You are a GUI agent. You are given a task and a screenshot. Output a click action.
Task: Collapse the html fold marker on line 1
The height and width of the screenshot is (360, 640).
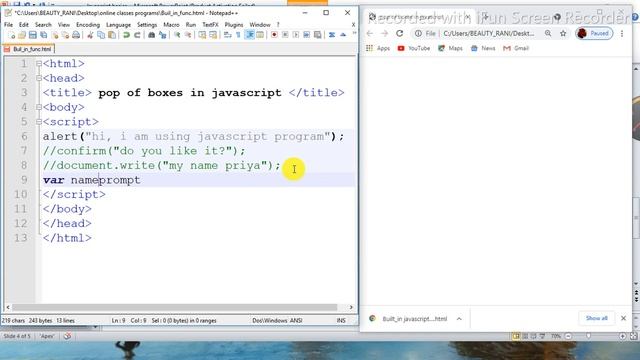(x=39, y=64)
